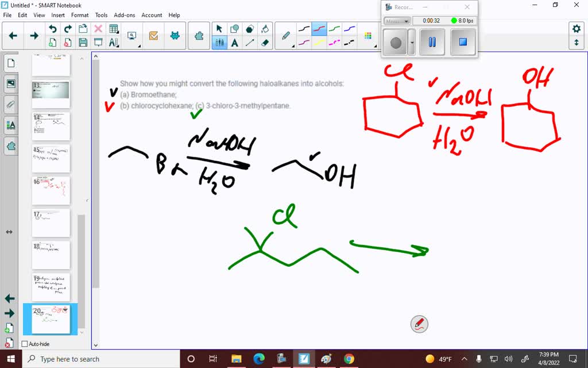Pause the recording in the recorder window

(431, 41)
